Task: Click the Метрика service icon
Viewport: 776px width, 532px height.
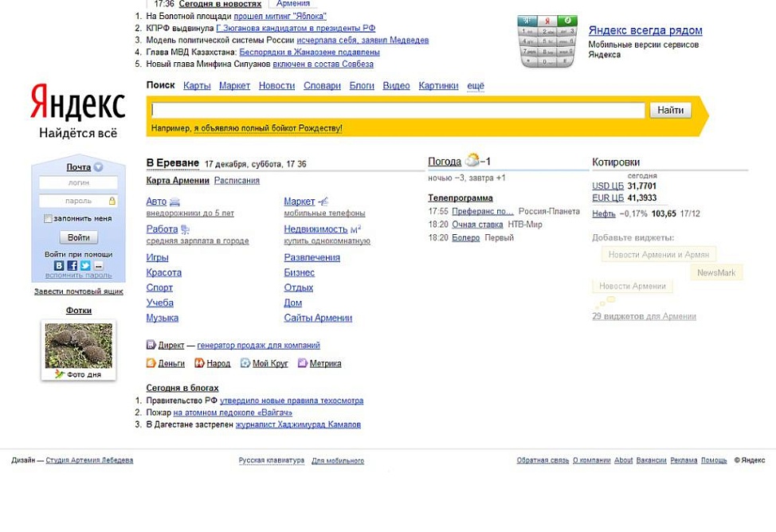Action: [x=303, y=363]
